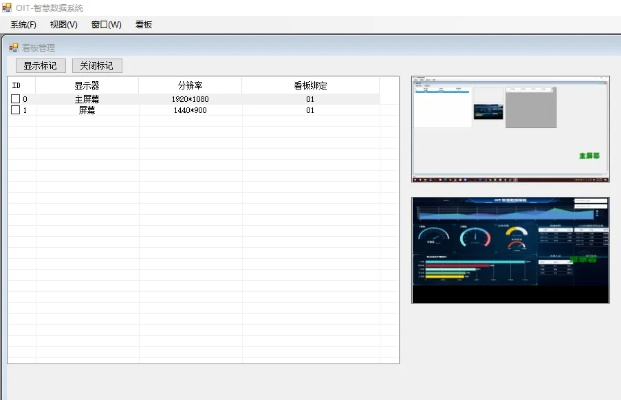
Task: Open the 视图(V) menu
Action: tap(63, 24)
